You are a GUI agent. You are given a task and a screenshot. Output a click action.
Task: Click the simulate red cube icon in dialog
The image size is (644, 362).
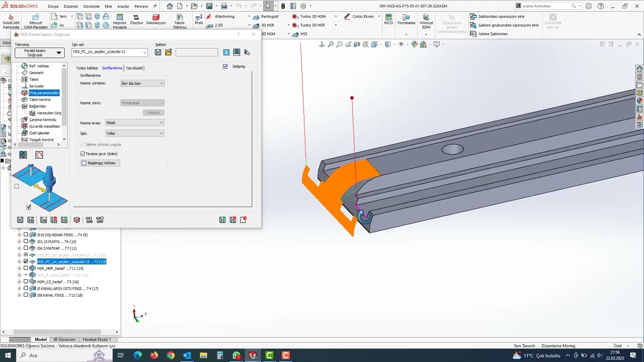coord(76,220)
